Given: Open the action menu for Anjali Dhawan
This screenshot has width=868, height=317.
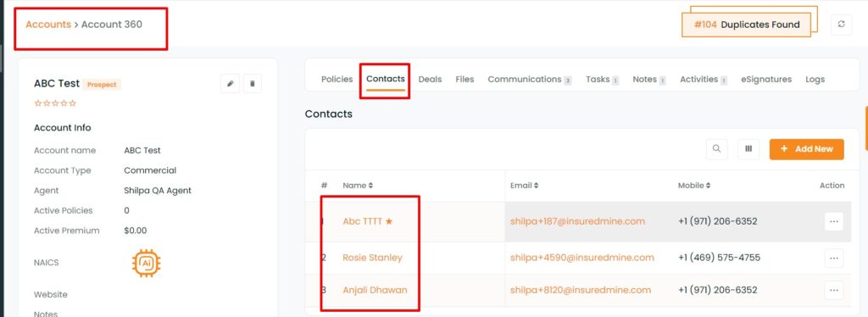Looking at the screenshot, I should point(834,290).
